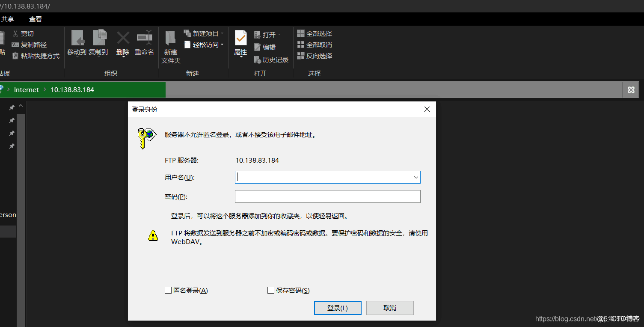
Task: Click History (历史记录) in ribbon
Action: point(271,59)
